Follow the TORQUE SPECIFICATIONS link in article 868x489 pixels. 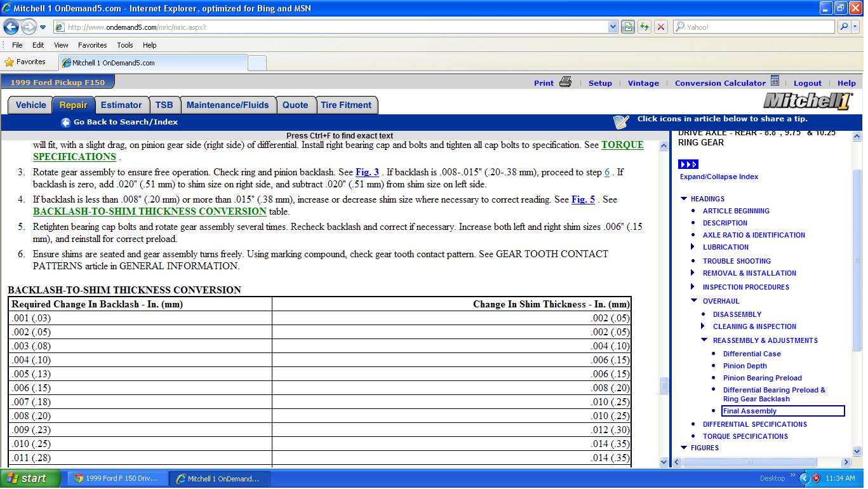[x=622, y=145]
